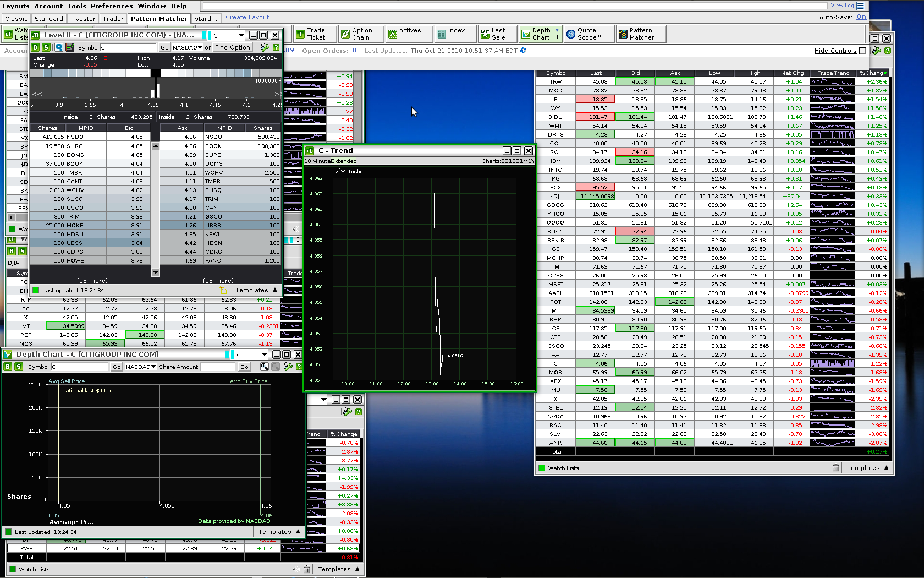Open help icon in right watch list window

click(888, 51)
